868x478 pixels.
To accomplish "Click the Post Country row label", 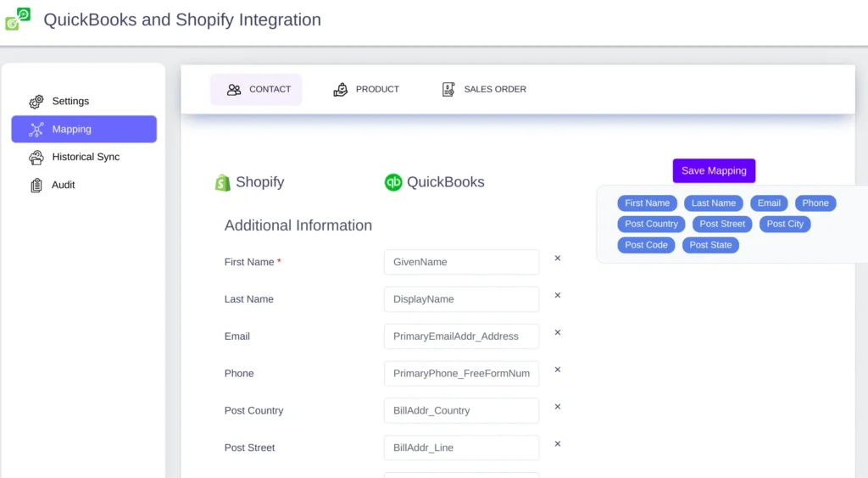I will (253, 410).
